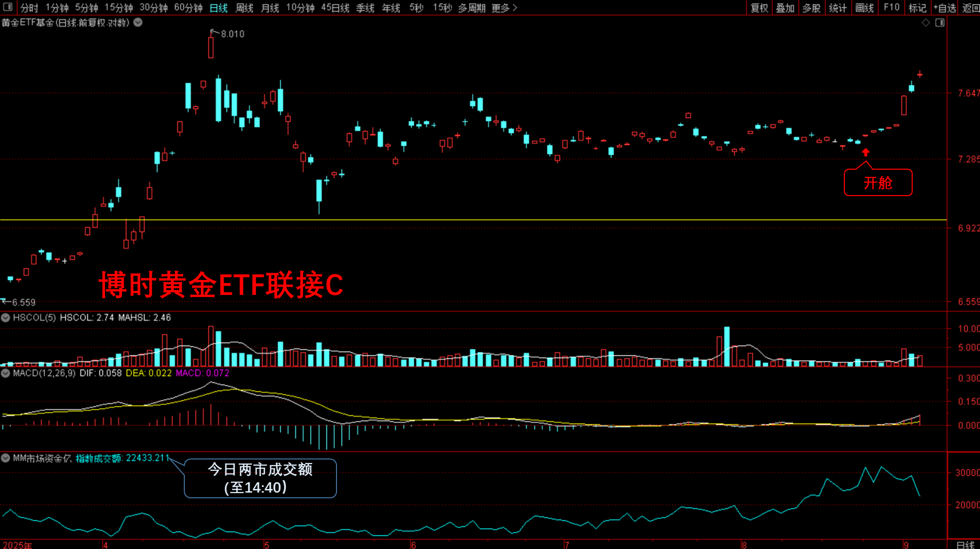
Task: Toggle the left sidebar panel icon
Action: (x=8, y=7)
